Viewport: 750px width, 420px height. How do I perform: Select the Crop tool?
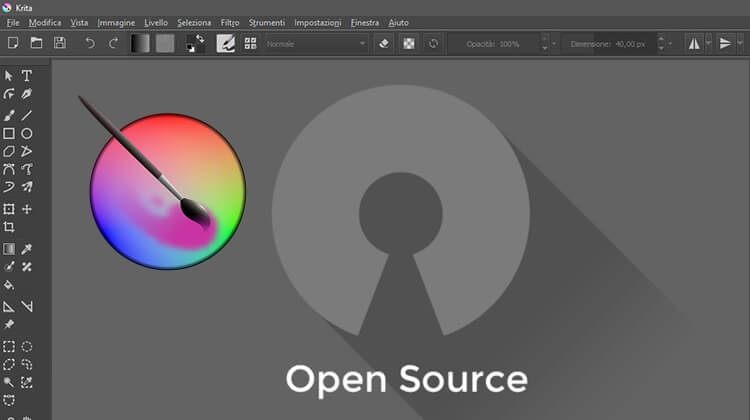[x=9, y=227]
